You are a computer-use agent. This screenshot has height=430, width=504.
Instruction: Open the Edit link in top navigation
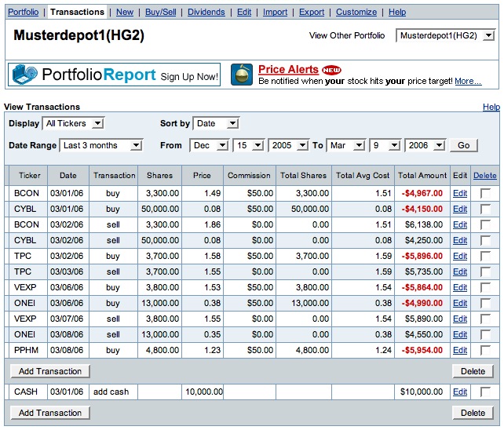click(x=244, y=12)
